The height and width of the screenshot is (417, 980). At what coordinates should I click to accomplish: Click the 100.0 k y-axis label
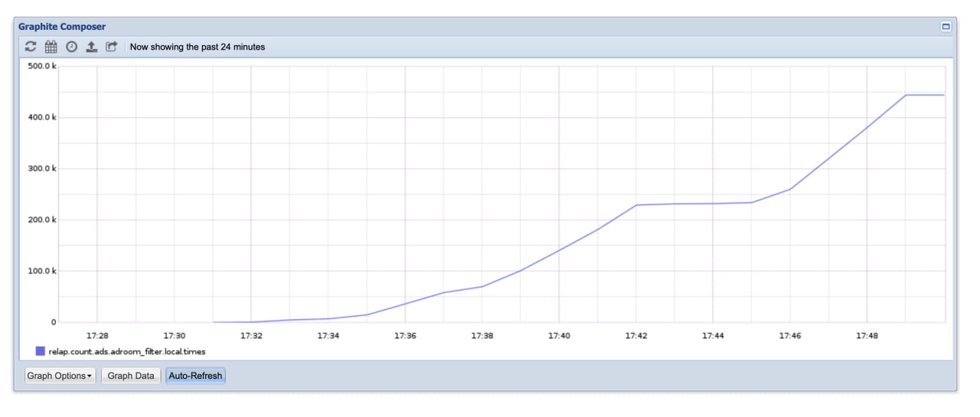[42, 272]
